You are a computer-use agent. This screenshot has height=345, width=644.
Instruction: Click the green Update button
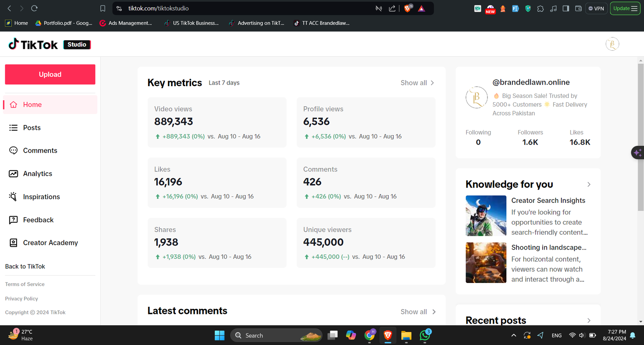[x=625, y=8]
